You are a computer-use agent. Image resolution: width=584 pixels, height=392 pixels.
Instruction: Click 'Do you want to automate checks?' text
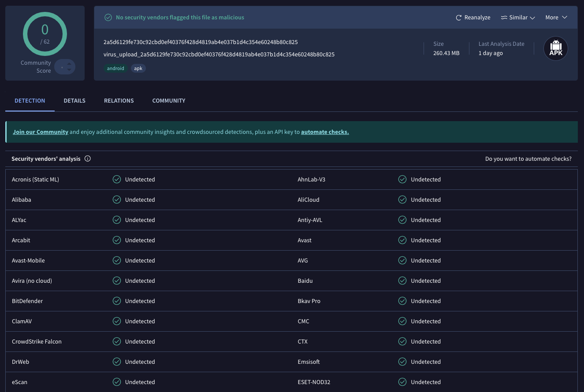click(528, 159)
